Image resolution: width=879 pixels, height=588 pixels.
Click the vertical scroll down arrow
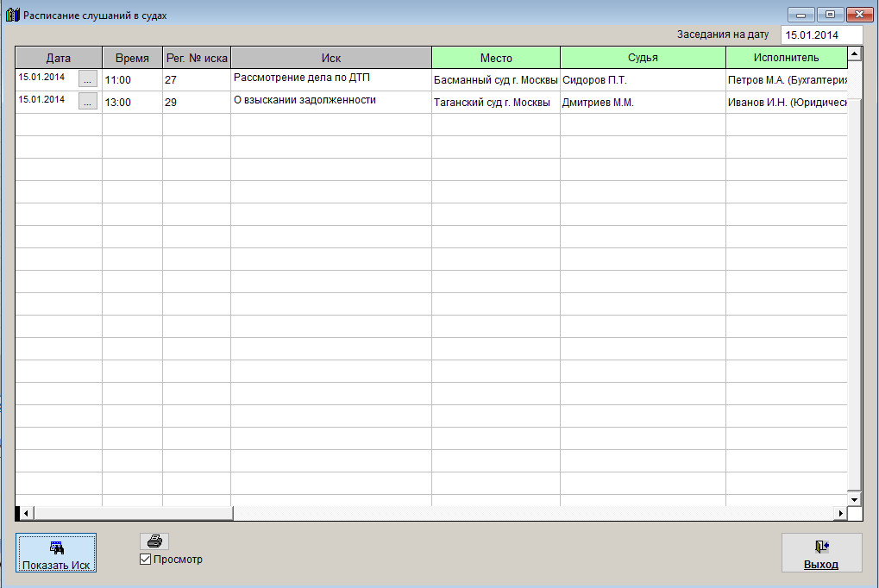coord(854,499)
